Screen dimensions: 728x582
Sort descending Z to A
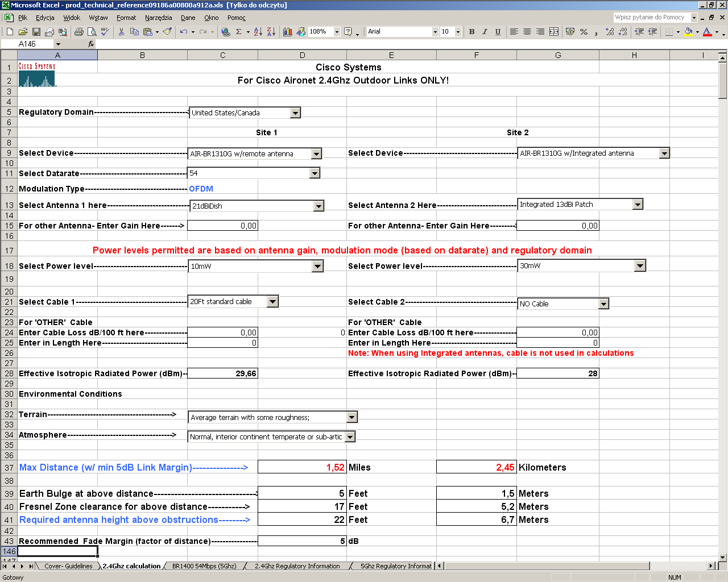(x=271, y=32)
